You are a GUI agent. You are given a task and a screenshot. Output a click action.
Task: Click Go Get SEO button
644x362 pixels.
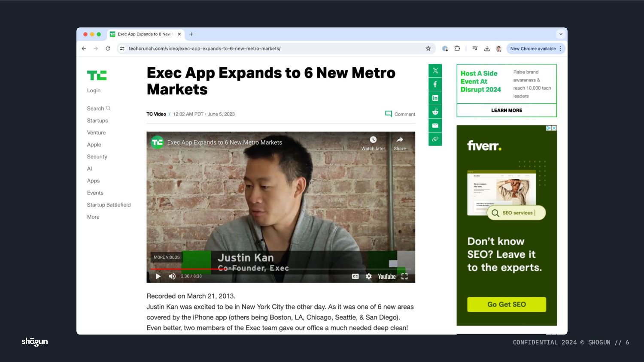[507, 305]
